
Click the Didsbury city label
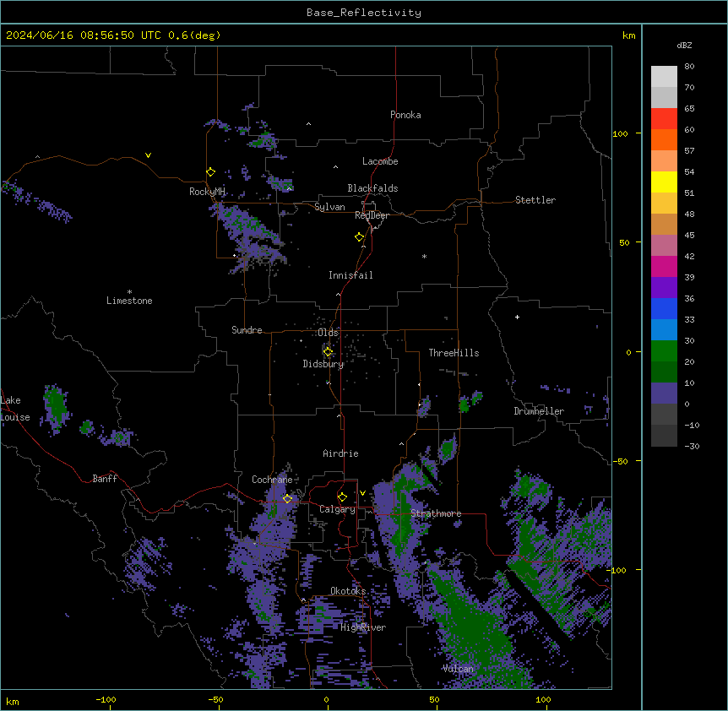[x=323, y=364]
